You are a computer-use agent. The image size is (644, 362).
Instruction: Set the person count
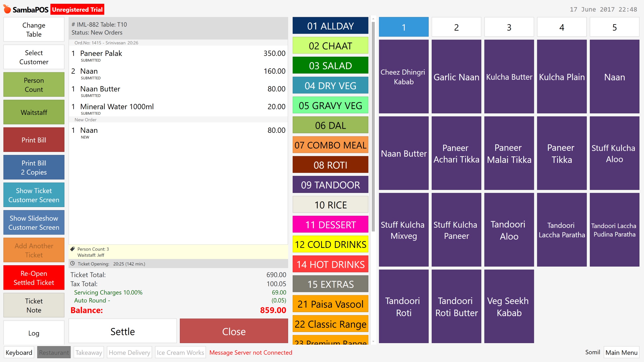click(x=33, y=84)
